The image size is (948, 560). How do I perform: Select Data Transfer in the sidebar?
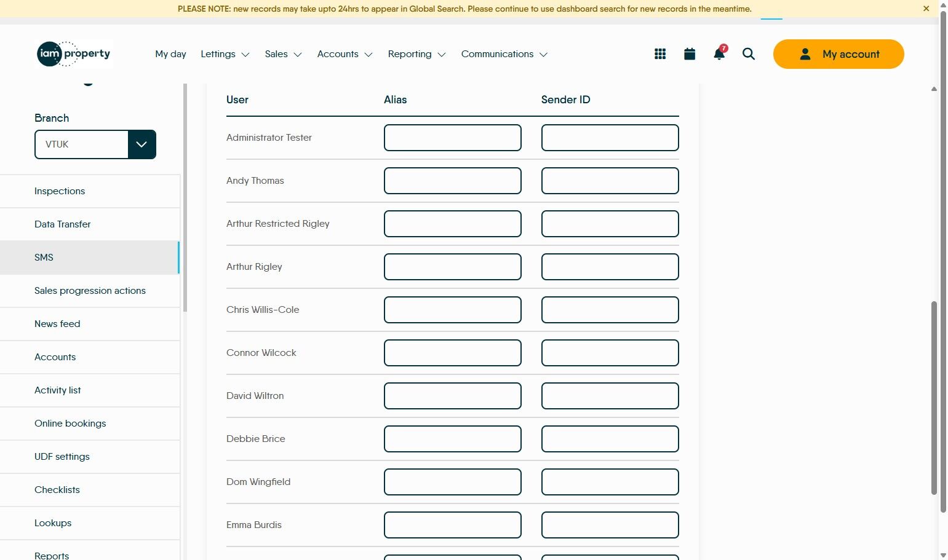90,224
